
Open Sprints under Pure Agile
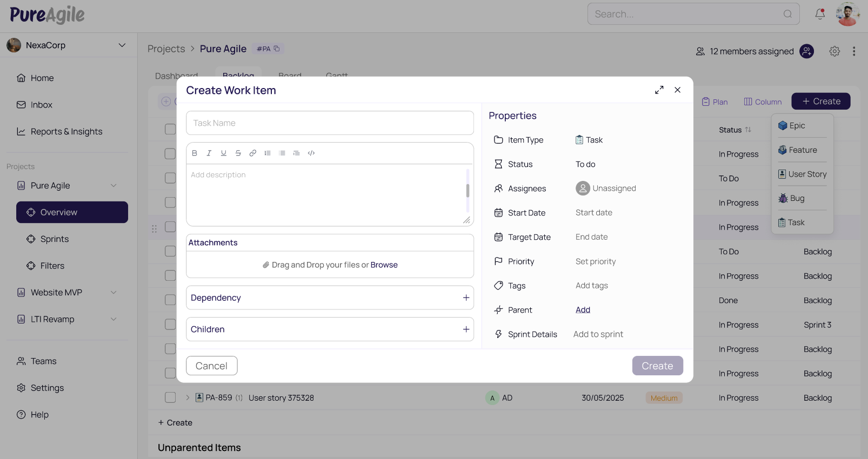point(48,239)
